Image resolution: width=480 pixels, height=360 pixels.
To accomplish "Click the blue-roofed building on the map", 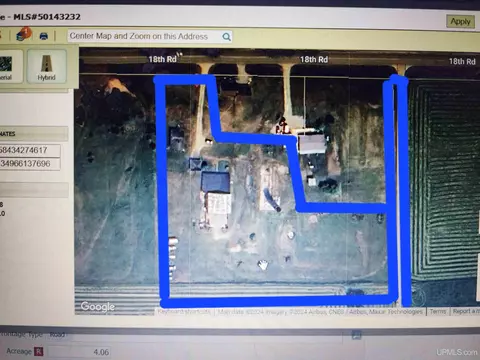I will point(215,182).
